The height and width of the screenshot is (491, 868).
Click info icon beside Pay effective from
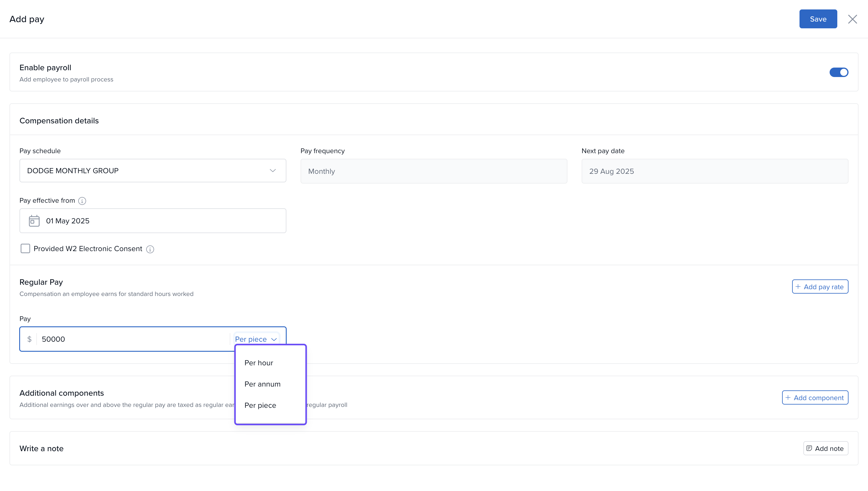coord(82,201)
